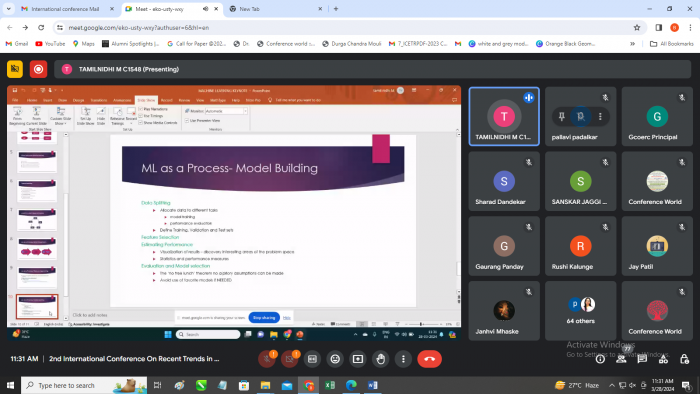Open the chat with everyone panel

click(x=642, y=359)
